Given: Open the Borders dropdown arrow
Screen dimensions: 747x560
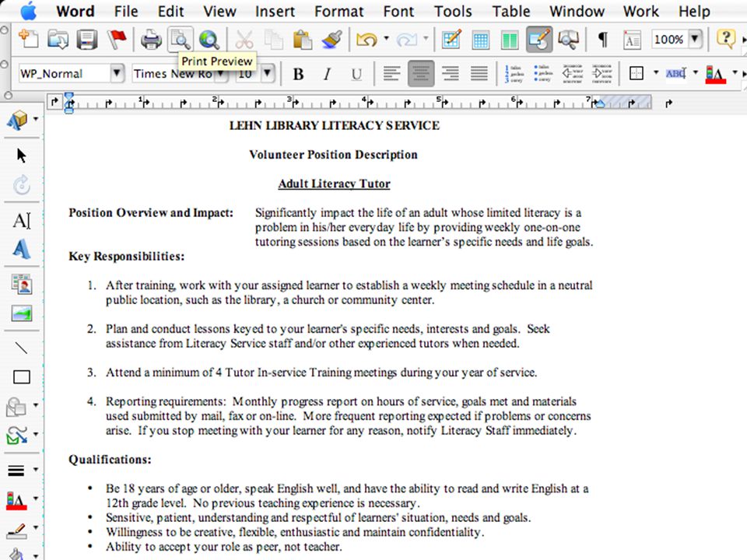Looking at the screenshot, I should pyautogui.click(x=656, y=72).
